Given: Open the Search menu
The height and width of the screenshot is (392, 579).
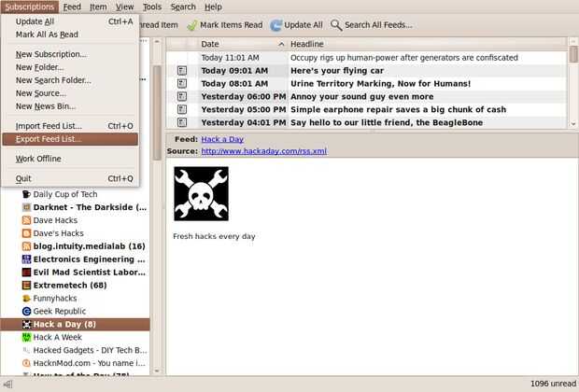Looking at the screenshot, I should point(183,7).
